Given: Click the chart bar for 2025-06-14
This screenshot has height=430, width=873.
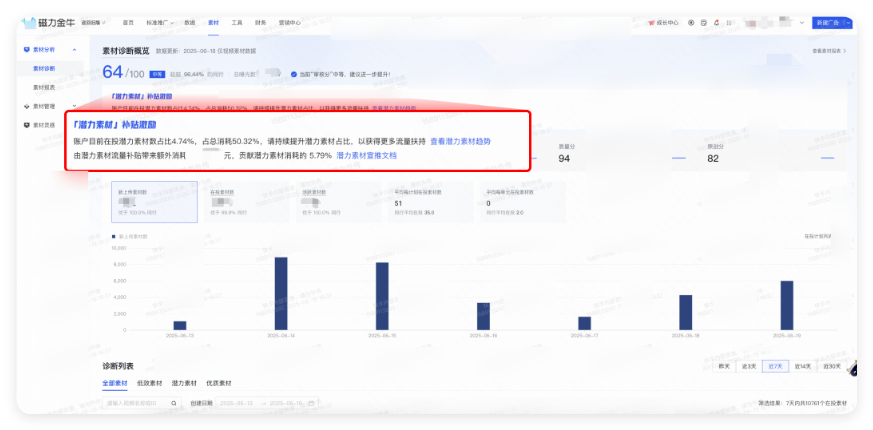Looking at the screenshot, I should tap(281, 294).
